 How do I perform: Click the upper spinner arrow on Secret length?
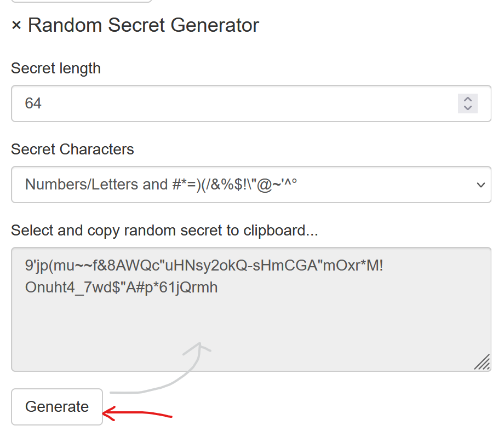tap(468, 99)
